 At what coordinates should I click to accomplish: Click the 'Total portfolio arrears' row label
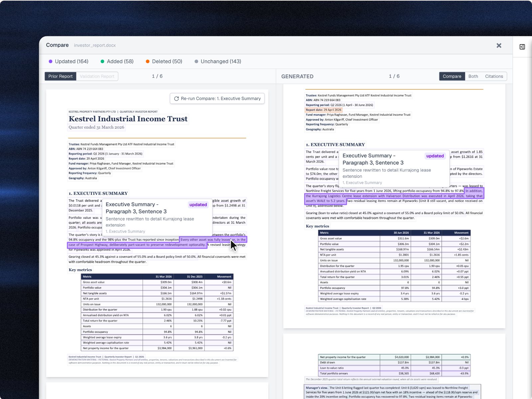[334, 373]
